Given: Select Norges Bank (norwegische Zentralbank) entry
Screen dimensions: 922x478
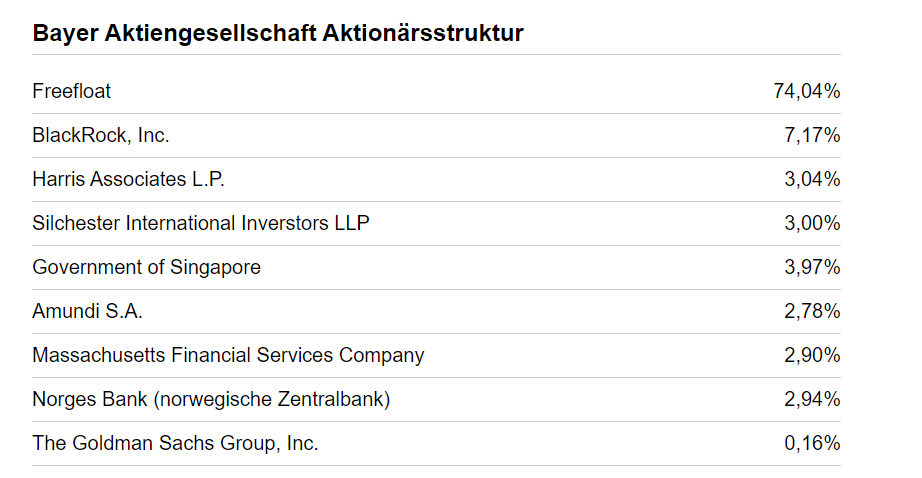Looking at the screenshot, I should (x=211, y=399).
